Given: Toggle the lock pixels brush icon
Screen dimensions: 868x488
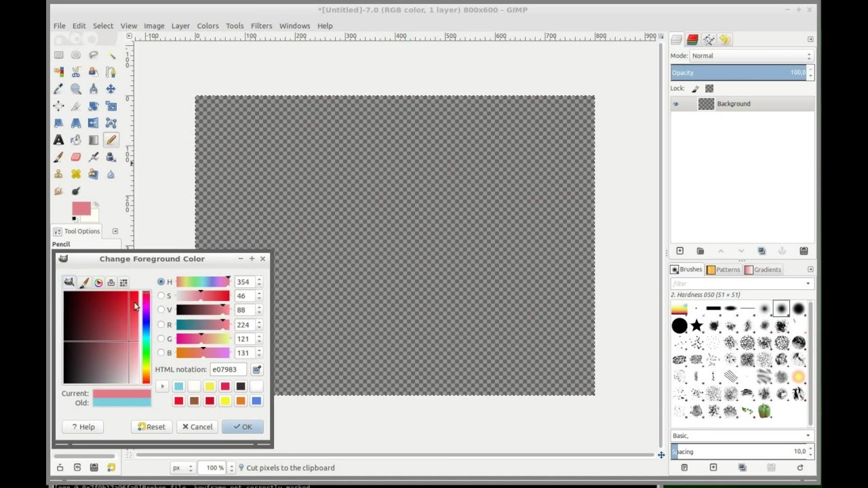Looking at the screenshot, I should 695,89.
